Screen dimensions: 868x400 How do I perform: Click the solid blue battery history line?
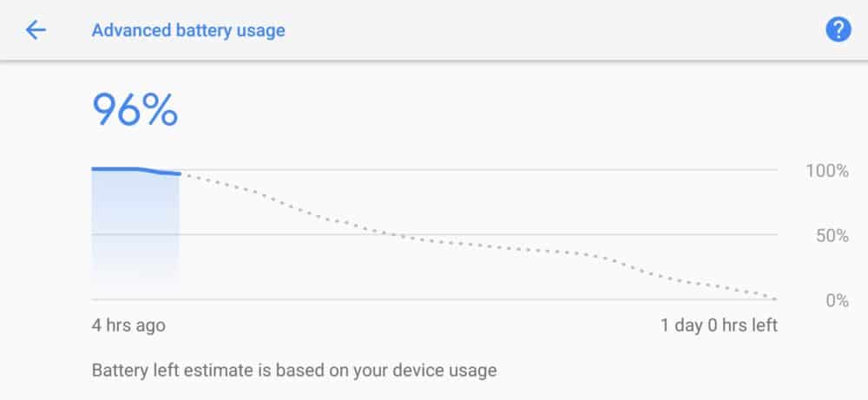(x=136, y=170)
